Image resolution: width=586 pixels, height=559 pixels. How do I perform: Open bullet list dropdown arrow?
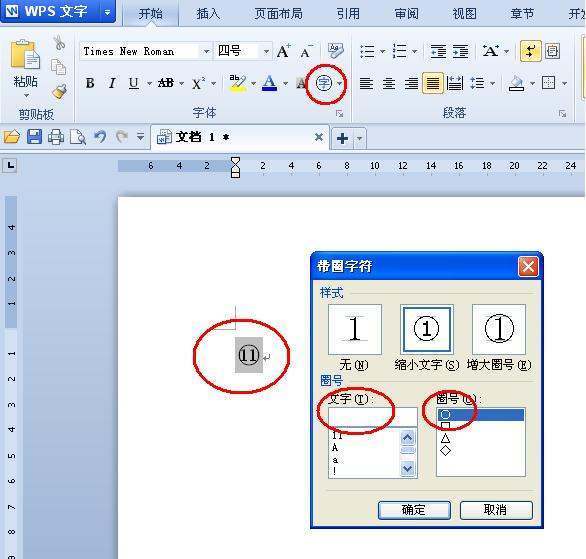coord(382,51)
